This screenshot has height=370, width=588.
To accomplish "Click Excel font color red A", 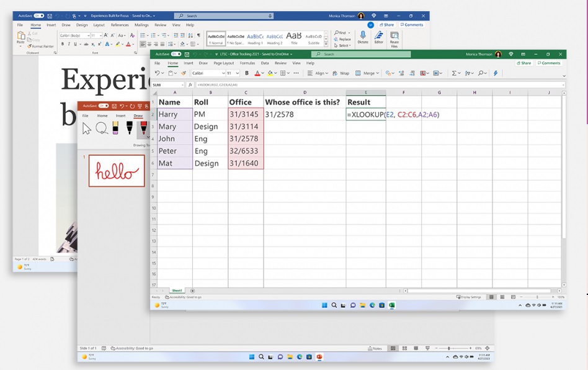I will 257,73.
